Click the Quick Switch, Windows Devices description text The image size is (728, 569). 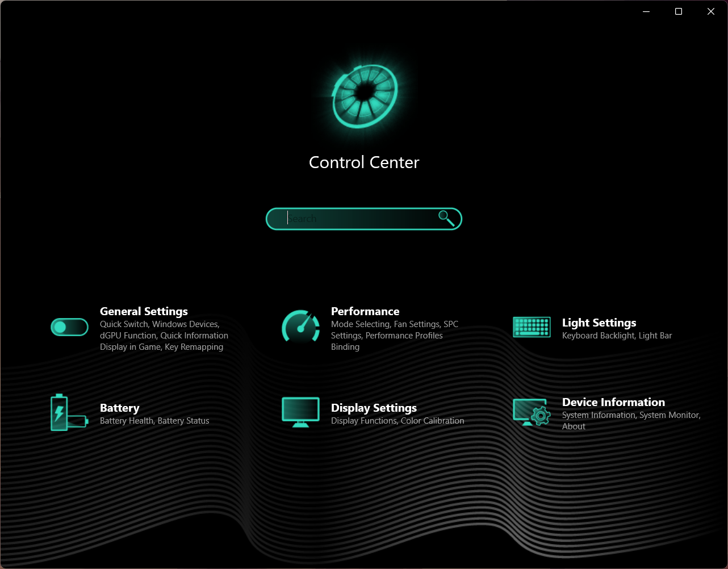click(x=164, y=336)
